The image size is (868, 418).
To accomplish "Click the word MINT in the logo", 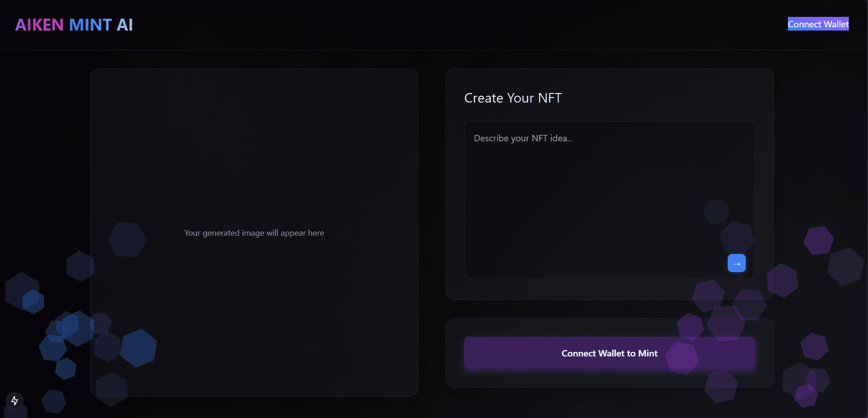I will click(x=90, y=25).
